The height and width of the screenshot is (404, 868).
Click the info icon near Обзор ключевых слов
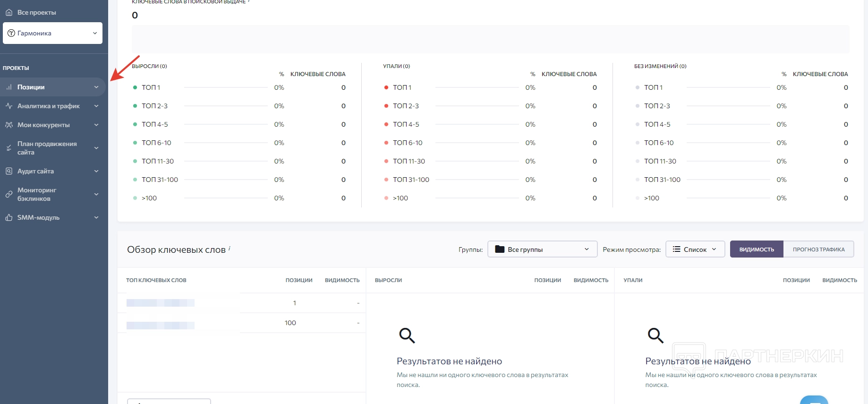coord(230,248)
